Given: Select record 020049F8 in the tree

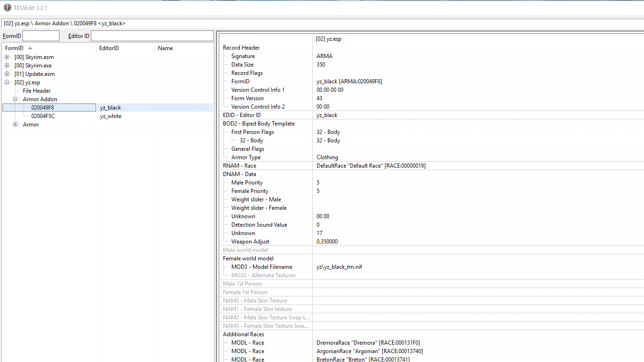Looking at the screenshot, I should 43,108.
